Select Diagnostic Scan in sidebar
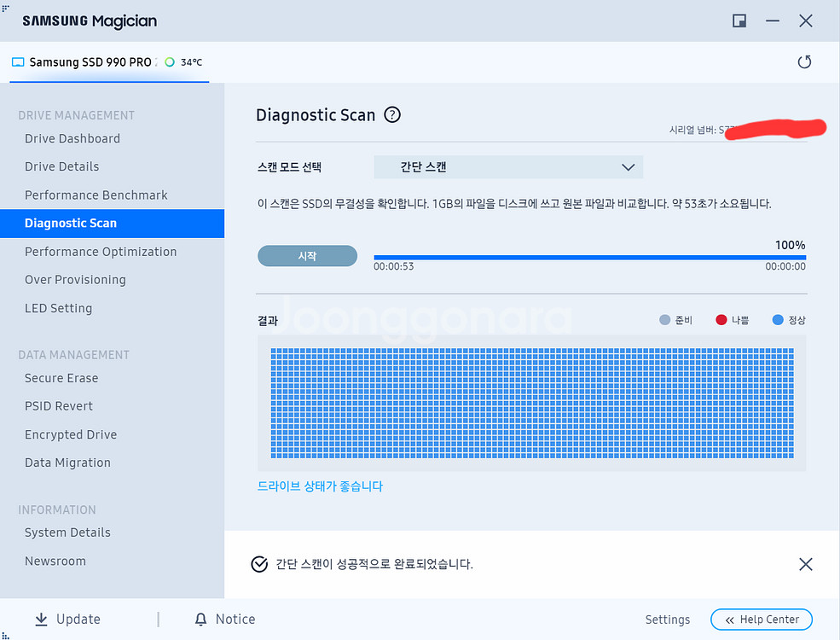Image resolution: width=840 pixels, height=640 pixels. [112, 223]
